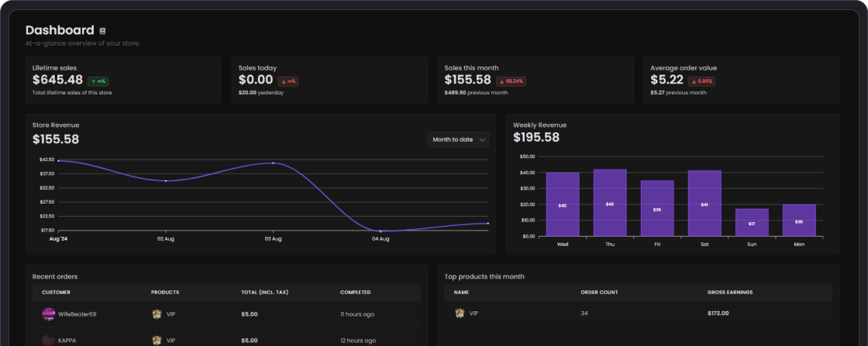Click the red Sales today change badge
The image size is (868, 346).
point(288,81)
